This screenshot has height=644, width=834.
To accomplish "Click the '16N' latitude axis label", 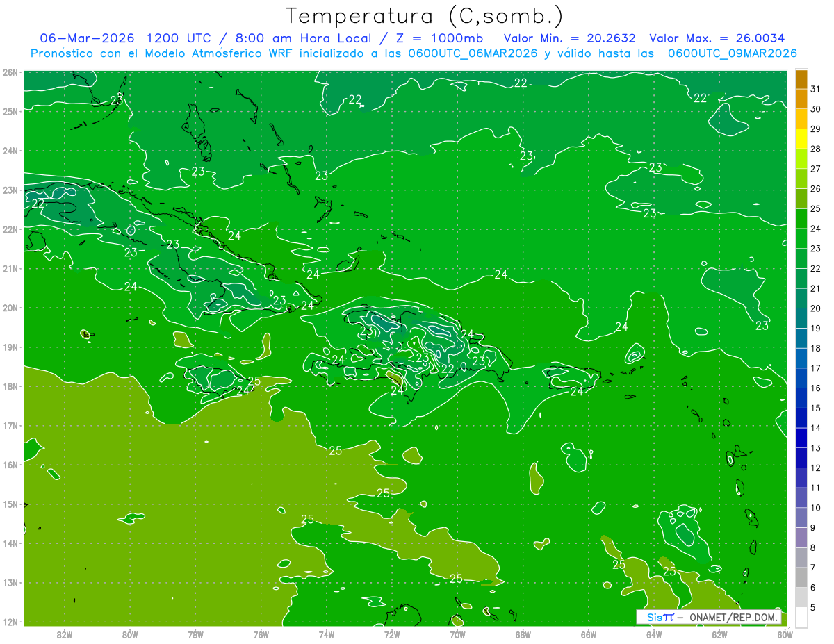I will point(10,465).
